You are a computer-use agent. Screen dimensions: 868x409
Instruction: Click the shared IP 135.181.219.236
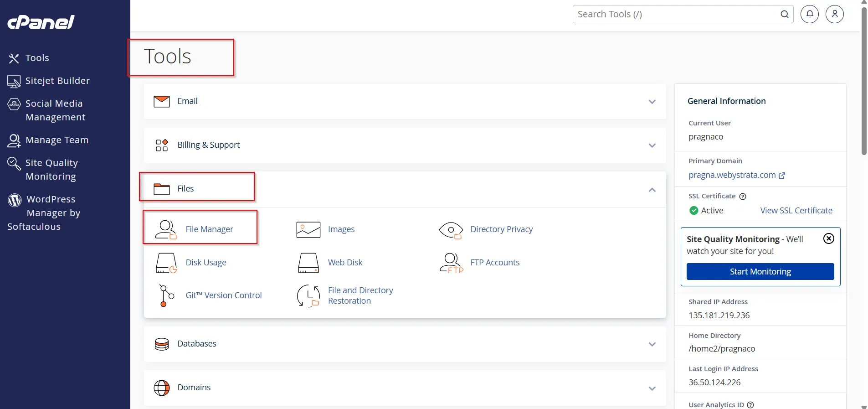(x=719, y=316)
